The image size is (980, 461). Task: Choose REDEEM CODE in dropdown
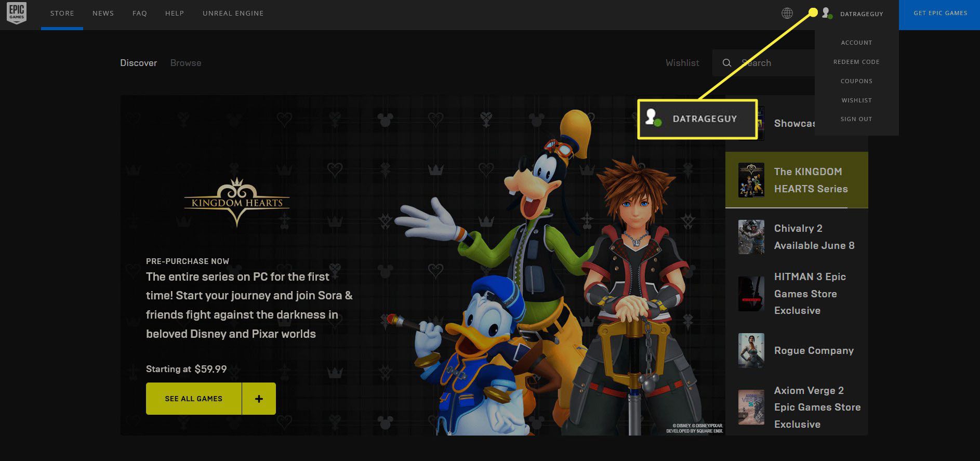[x=856, y=62]
